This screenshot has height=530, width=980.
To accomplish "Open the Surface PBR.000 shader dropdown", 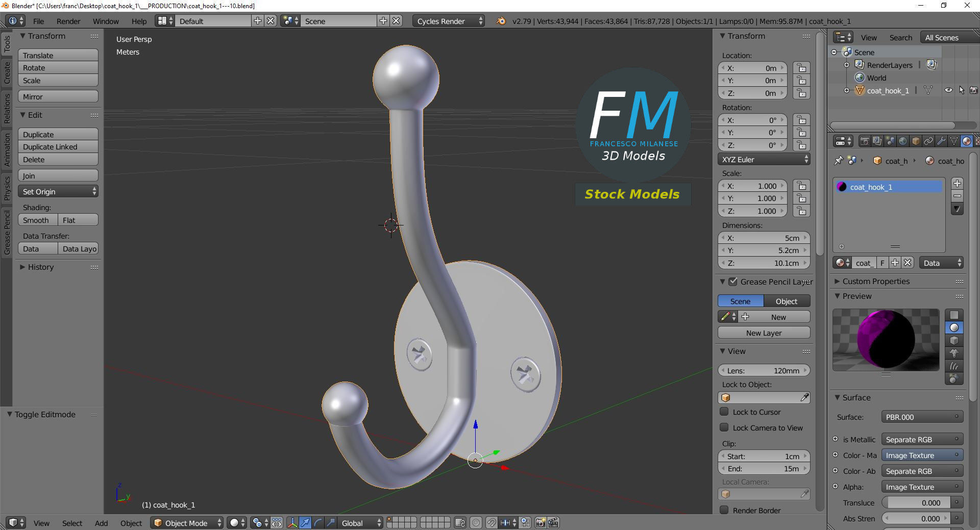I will 922,417.
